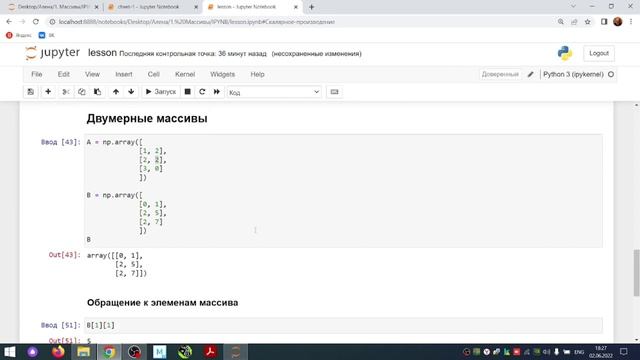Image resolution: width=640 pixels, height=360 pixels.
Task: Click the Logout button
Action: (599, 53)
